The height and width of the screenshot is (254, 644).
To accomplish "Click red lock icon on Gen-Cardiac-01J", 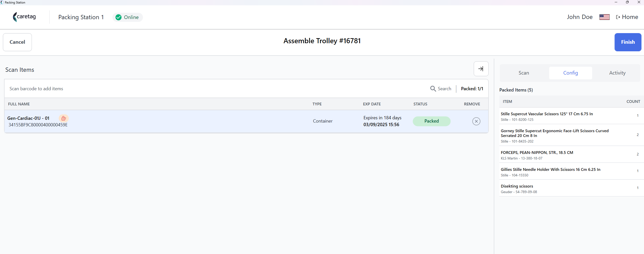I will [64, 118].
